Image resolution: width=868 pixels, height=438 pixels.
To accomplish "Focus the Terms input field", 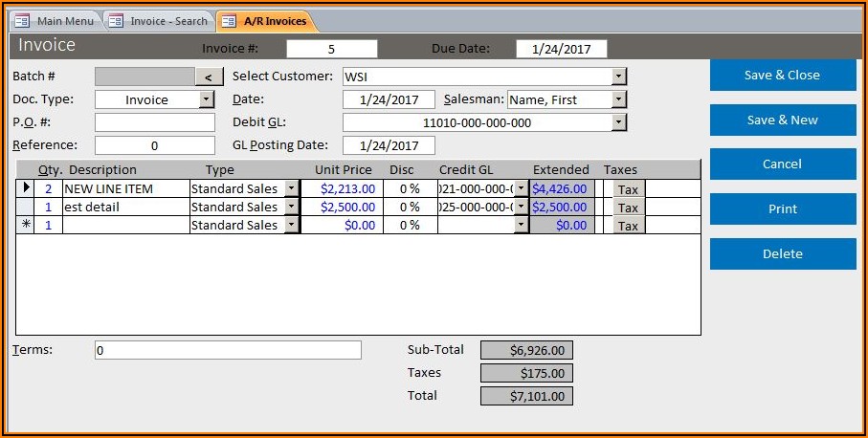I will [228, 350].
